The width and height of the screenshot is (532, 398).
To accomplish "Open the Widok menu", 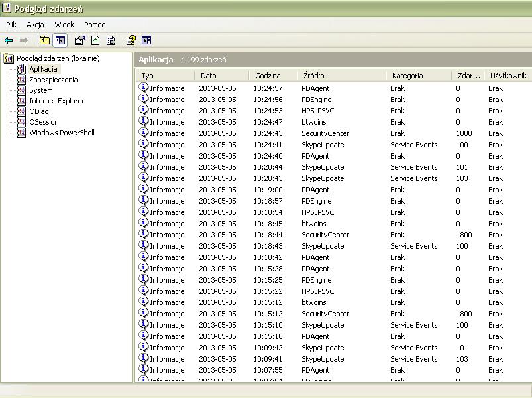I will pos(64,25).
